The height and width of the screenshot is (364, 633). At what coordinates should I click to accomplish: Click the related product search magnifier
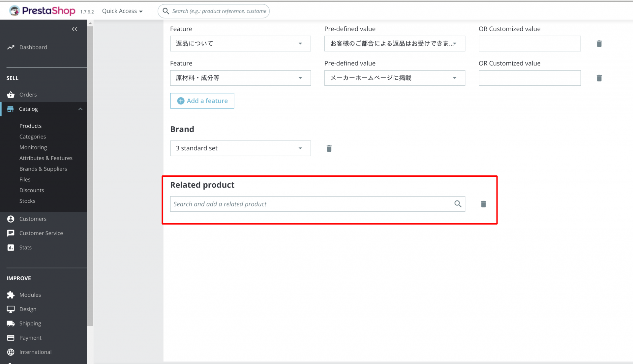pyautogui.click(x=458, y=204)
